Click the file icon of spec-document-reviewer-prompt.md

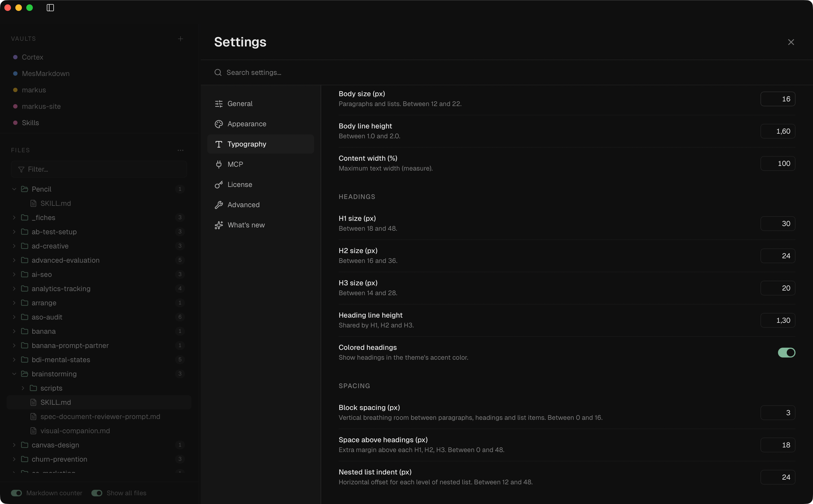pyautogui.click(x=33, y=417)
